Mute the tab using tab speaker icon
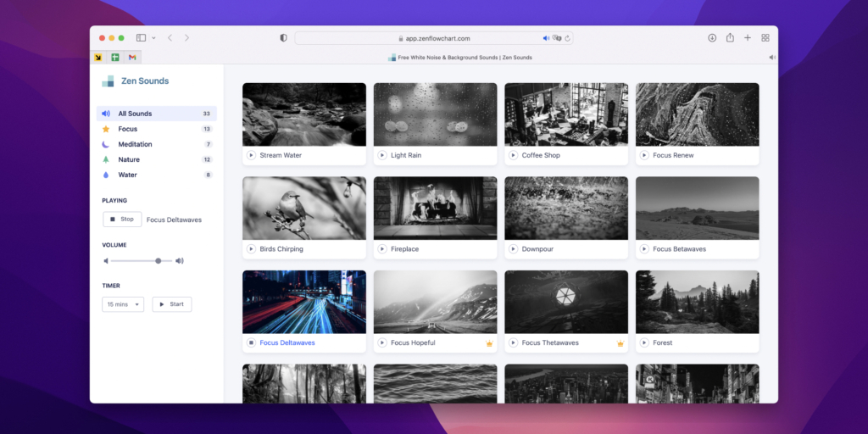 point(772,57)
